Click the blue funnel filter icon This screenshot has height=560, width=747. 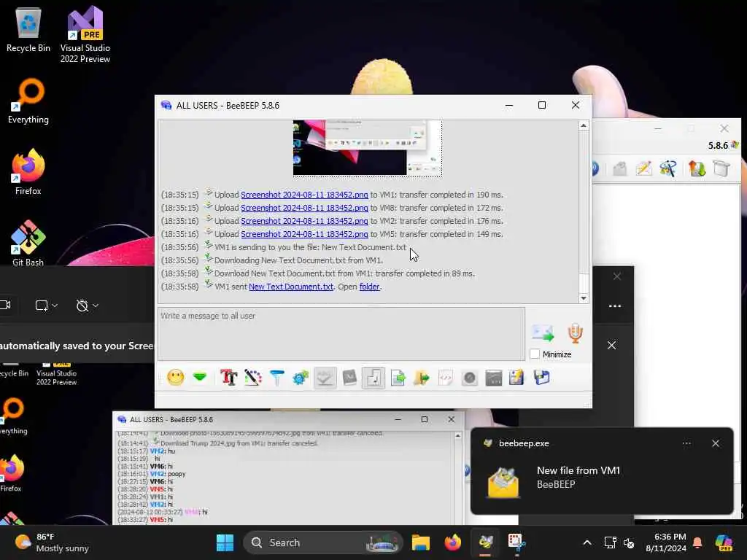[277, 378]
